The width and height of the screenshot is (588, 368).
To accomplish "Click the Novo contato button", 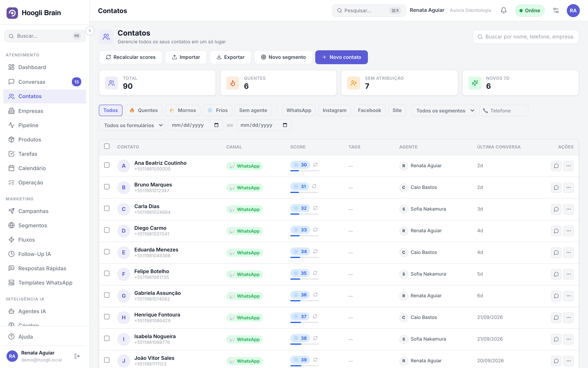I will pos(341,57).
